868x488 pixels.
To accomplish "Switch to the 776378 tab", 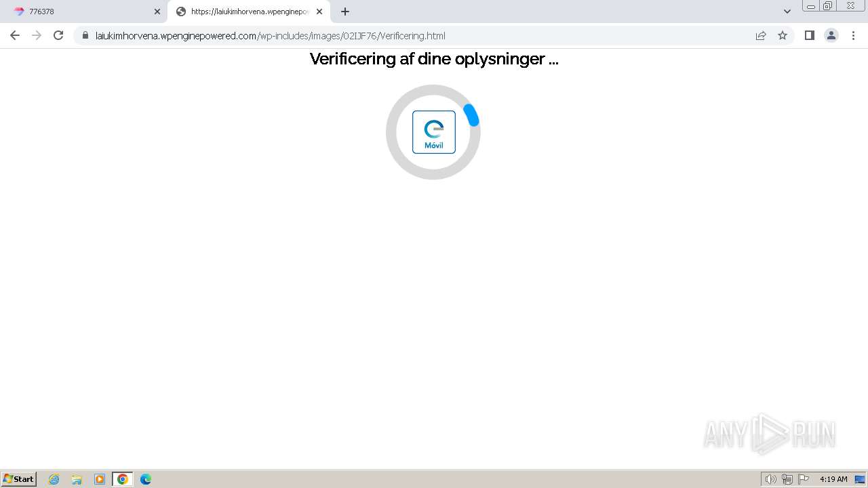I will [85, 12].
